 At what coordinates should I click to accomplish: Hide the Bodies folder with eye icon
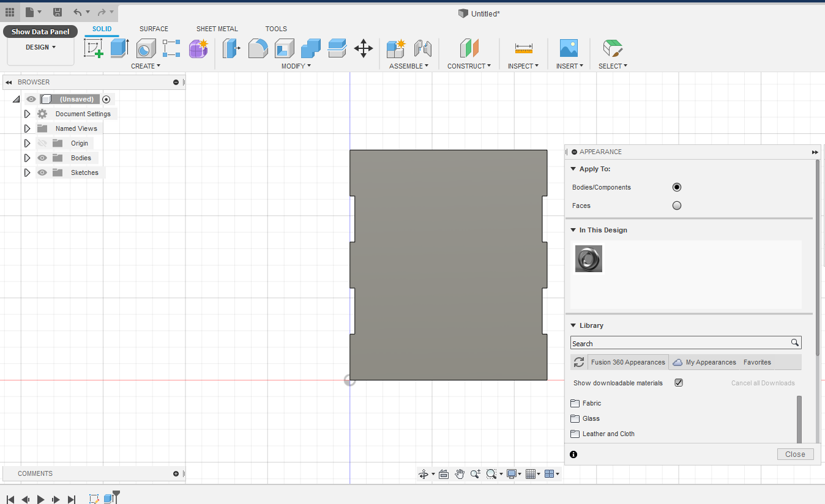(x=42, y=158)
